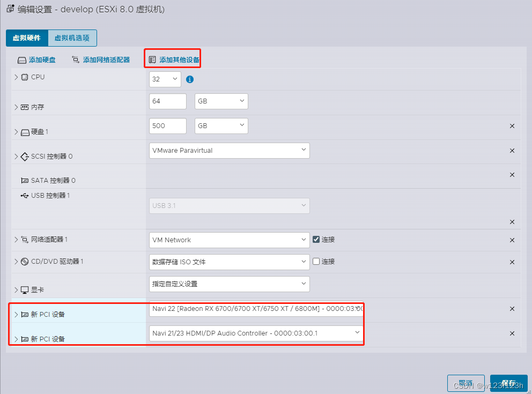Expand the 网络适配器 1 row

pyautogui.click(x=16, y=240)
